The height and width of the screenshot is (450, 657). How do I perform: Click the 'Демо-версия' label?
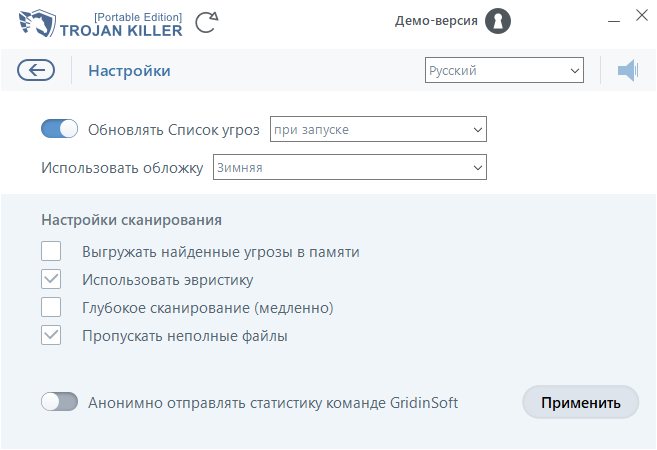(436, 21)
